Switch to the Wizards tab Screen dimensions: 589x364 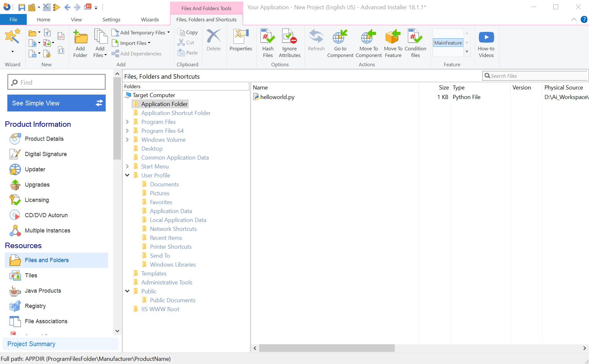(x=150, y=19)
